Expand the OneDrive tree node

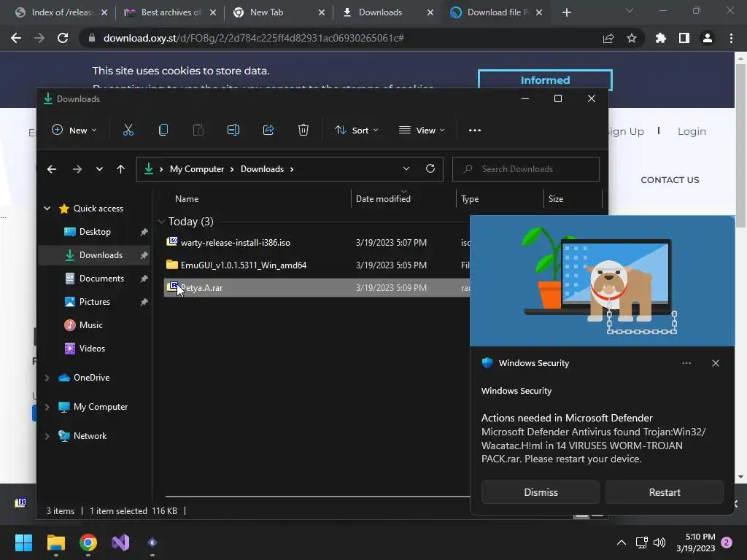pyautogui.click(x=47, y=378)
